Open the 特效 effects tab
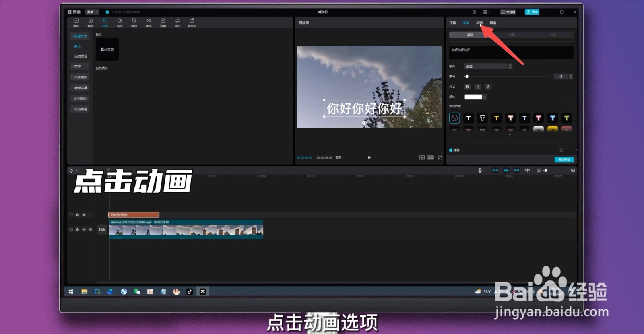644x334 pixels. pyautogui.click(x=134, y=23)
